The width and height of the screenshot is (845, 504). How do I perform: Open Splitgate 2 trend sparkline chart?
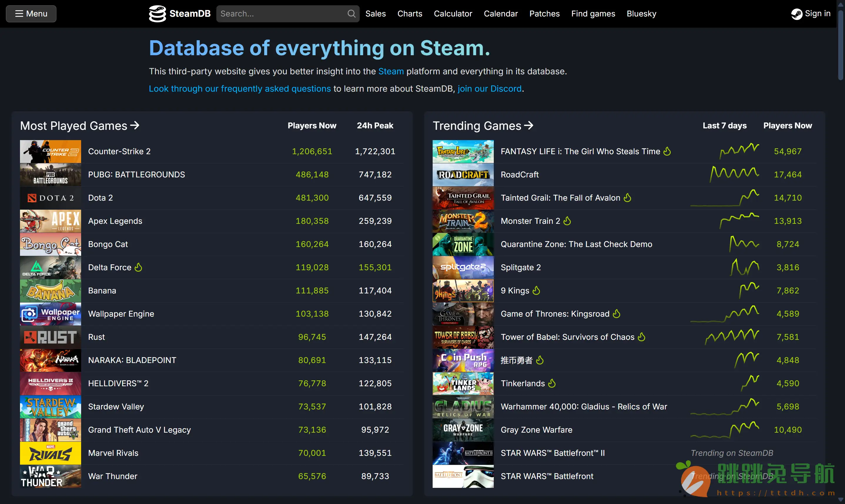click(x=744, y=267)
